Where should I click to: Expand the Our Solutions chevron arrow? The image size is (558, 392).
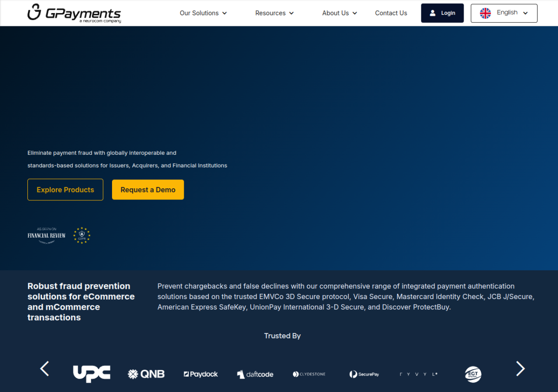225,13
